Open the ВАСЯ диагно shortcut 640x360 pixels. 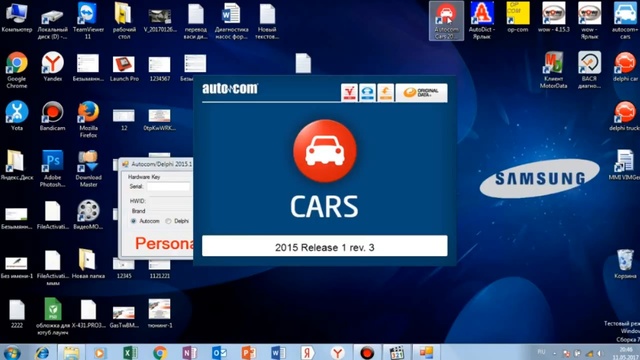(589, 69)
